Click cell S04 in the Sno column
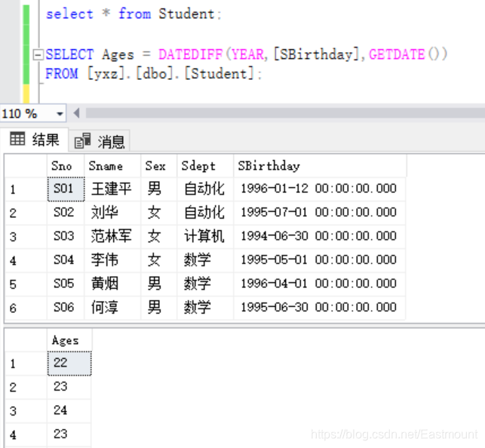485x448 pixels. pos(66,260)
